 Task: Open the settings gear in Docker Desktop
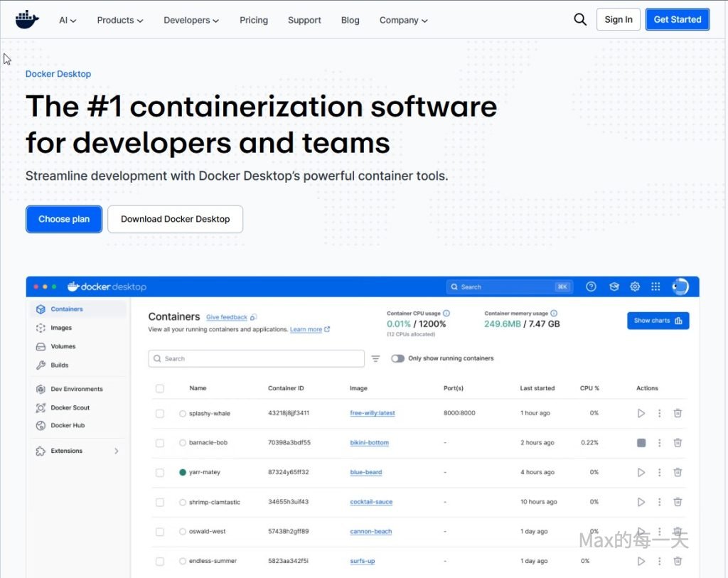[635, 287]
